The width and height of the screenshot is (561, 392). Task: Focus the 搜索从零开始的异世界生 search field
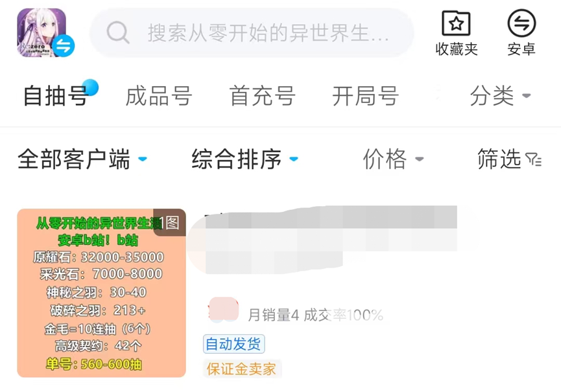click(252, 32)
